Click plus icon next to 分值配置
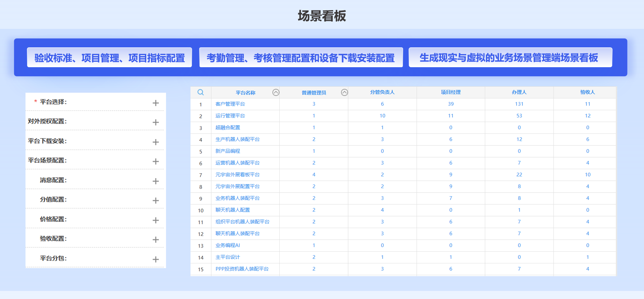 point(156,201)
